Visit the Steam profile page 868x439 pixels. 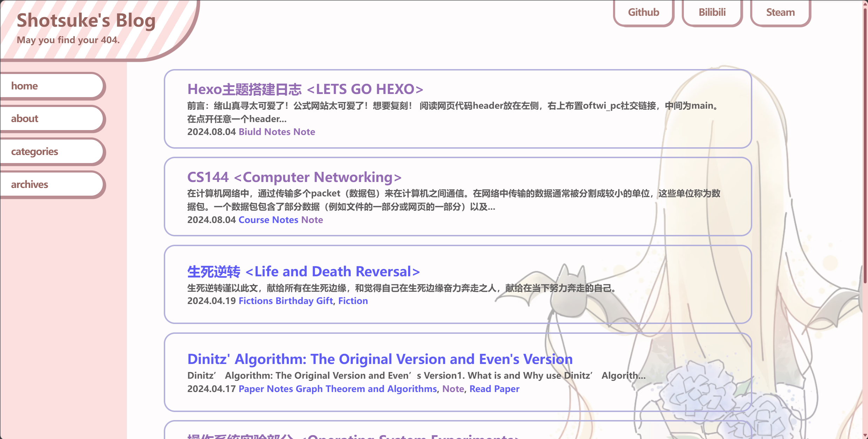point(780,13)
